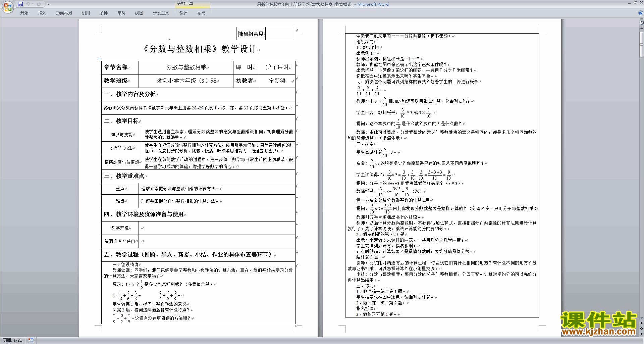This screenshot has height=344, width=644.
Task: Open the 开始 ribbon tab
Action: (24, 13)
